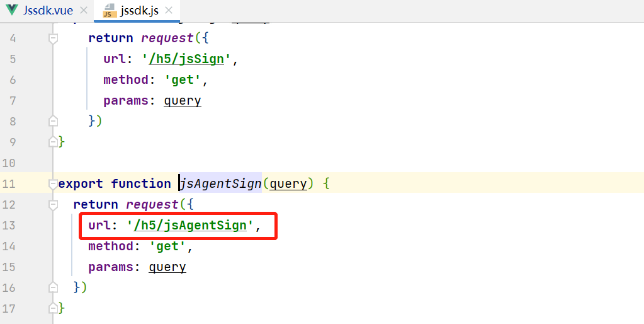644x324 pixels.
Task: Collapse the fold marker on line 9
Action: [53, 142]
